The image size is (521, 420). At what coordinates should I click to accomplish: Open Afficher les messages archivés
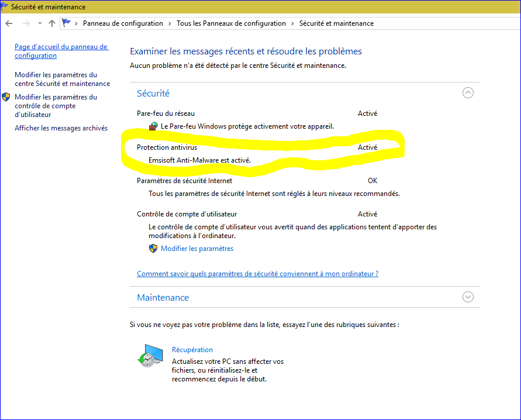tap(61, 128)
